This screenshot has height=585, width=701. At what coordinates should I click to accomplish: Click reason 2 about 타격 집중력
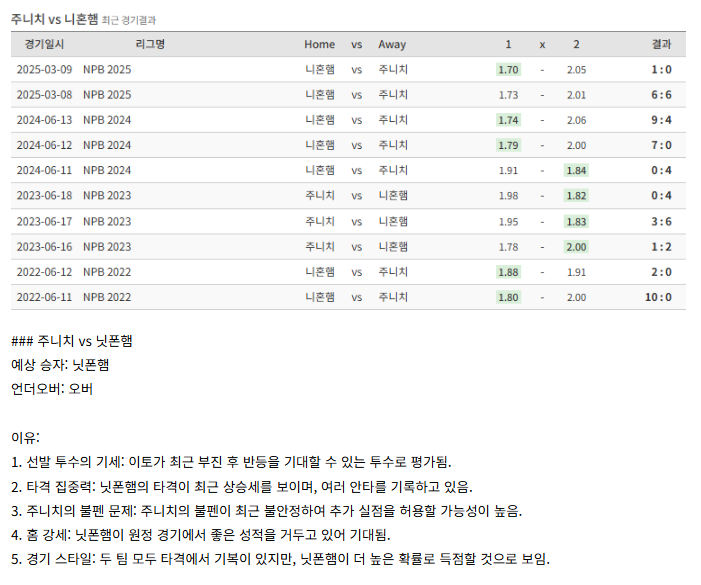click(x=242, y=486)
